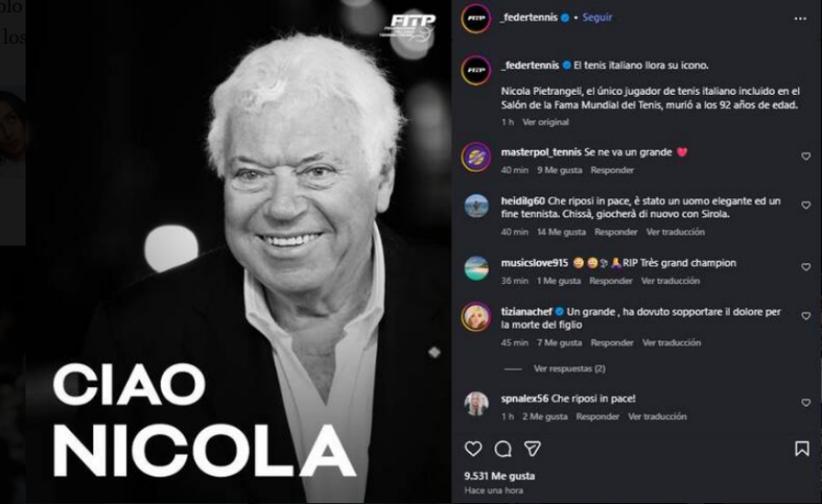
Task: Like masterpol_tennis comment heart
Action: click(806, 156)
